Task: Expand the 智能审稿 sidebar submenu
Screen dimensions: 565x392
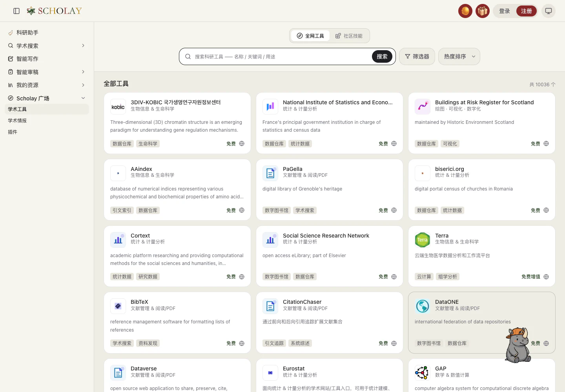Action: (83, 72)
